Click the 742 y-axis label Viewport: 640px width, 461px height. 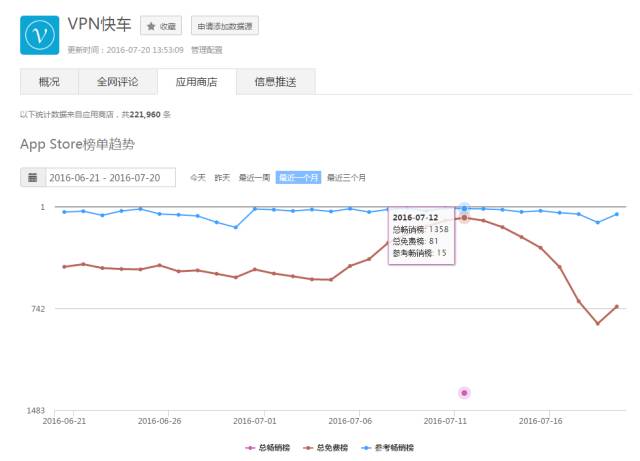point(38,309)
